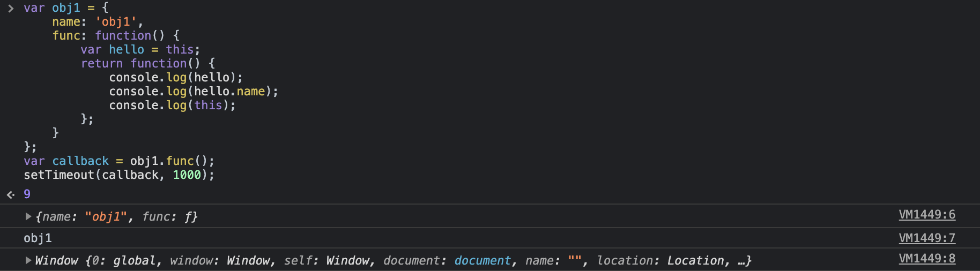The image size is (980, 271).
Task: Click the logged text obj1
Action: click(x=38, y=238)
